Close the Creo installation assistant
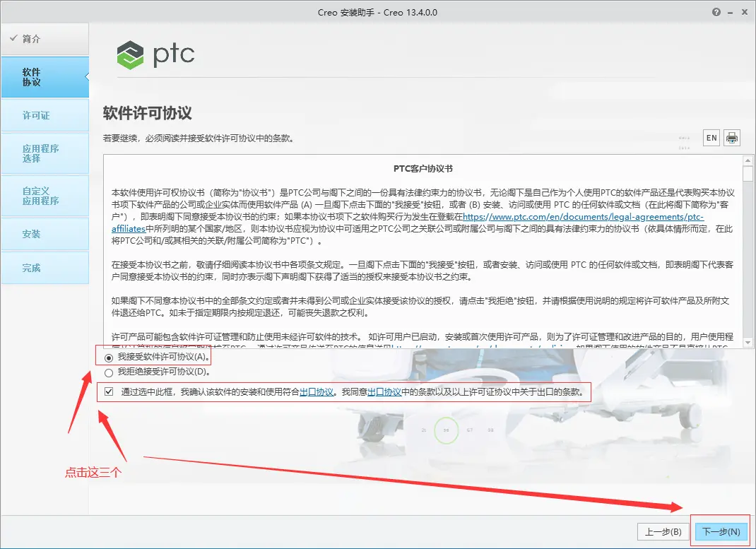Screen dimensions: 756x549 745,12
